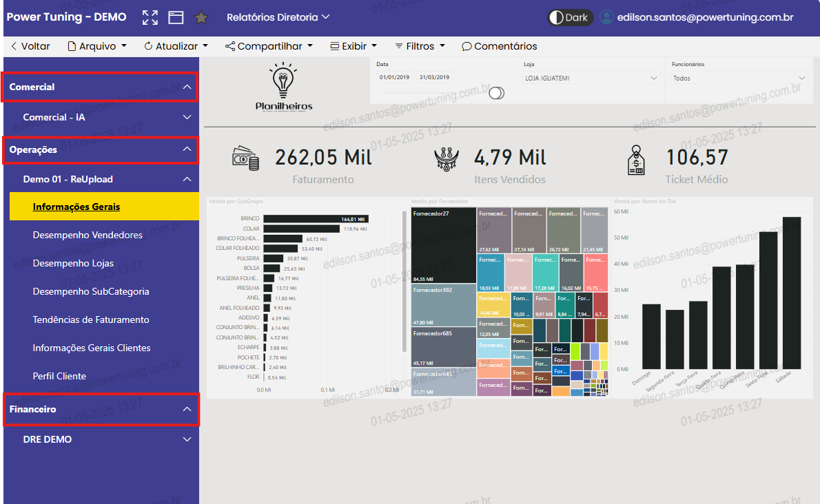Click the Ticket Médio price tag icon
This screenshot has width=820, height=504.
(636, 160)
